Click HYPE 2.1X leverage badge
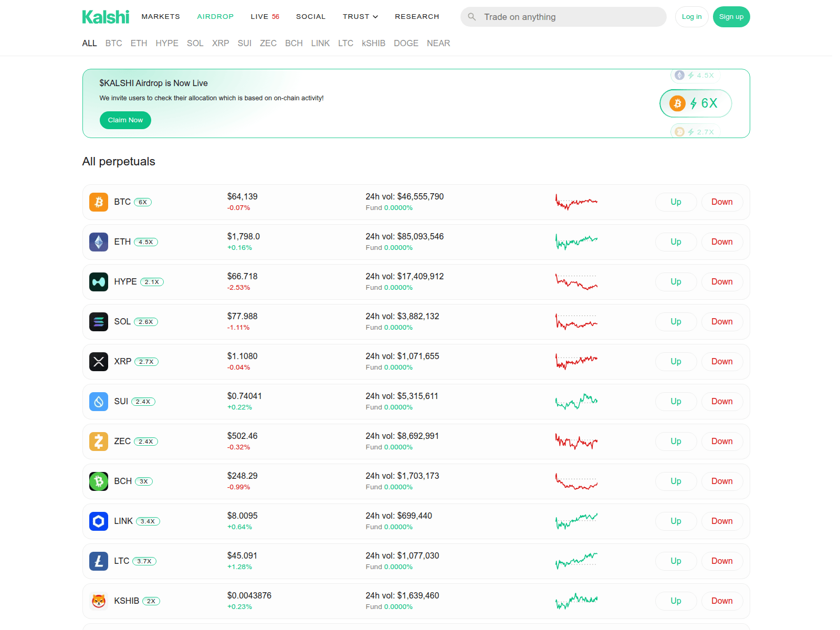The height and width of the screenshot is (630, 840). point(152,282)
